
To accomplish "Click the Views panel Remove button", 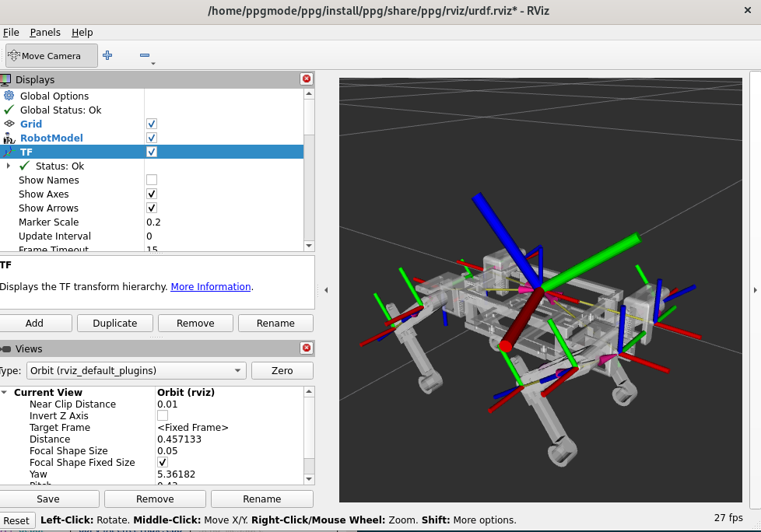I will coord(155,499).
